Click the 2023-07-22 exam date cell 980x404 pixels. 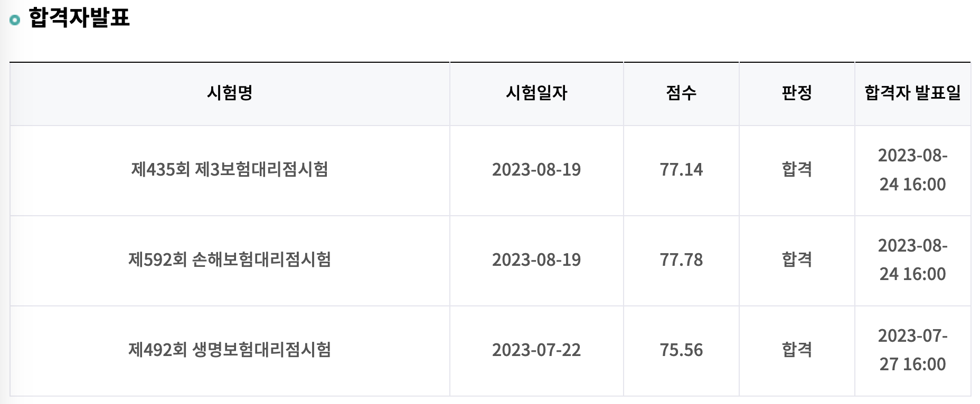pyautogui.click(x=536, y=350)
